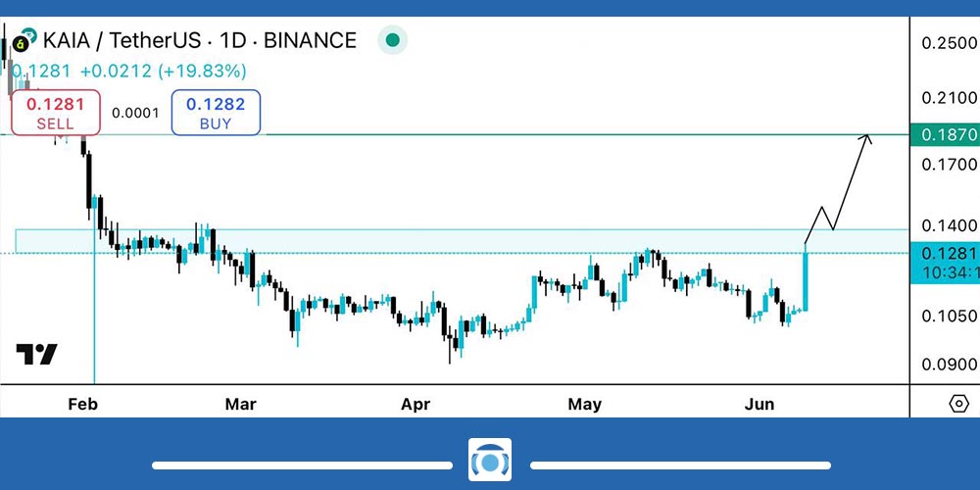Click the price change +0.0212 (+19.83%) text
Image resolution: width=980 pixels, height=490 pixels.
point(164,72)
